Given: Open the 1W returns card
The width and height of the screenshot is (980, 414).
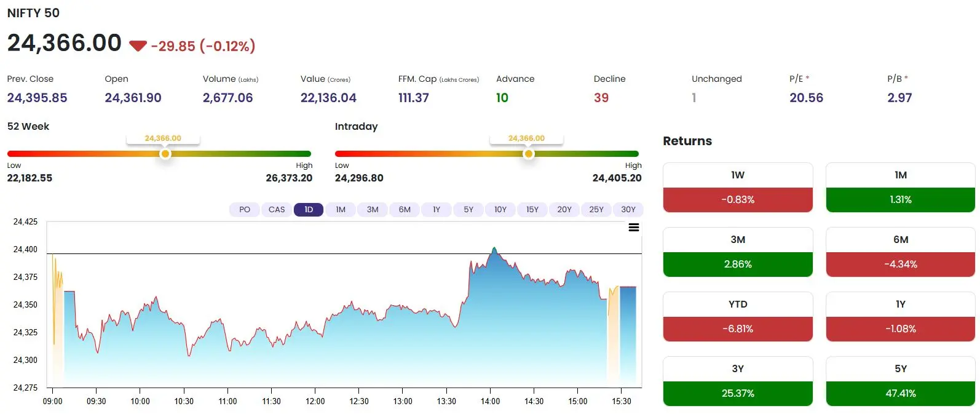Looking at the screenshot, I should coord(738,188).
